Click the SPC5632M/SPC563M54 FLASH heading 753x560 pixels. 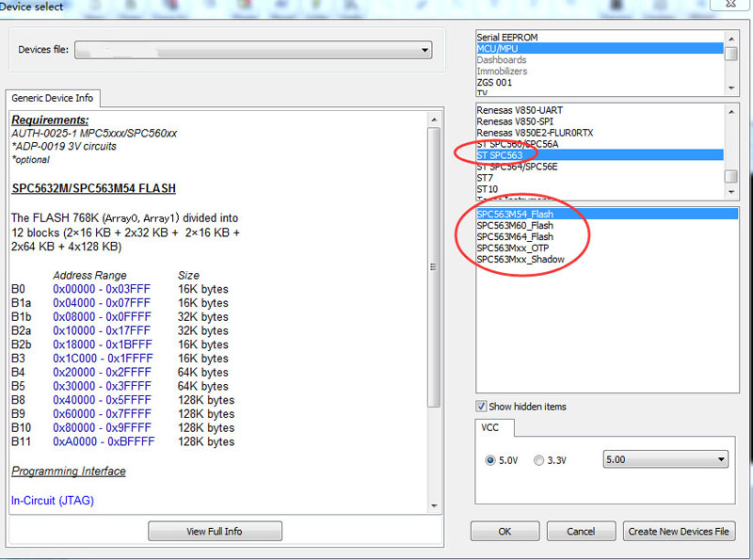pos(93,188)
